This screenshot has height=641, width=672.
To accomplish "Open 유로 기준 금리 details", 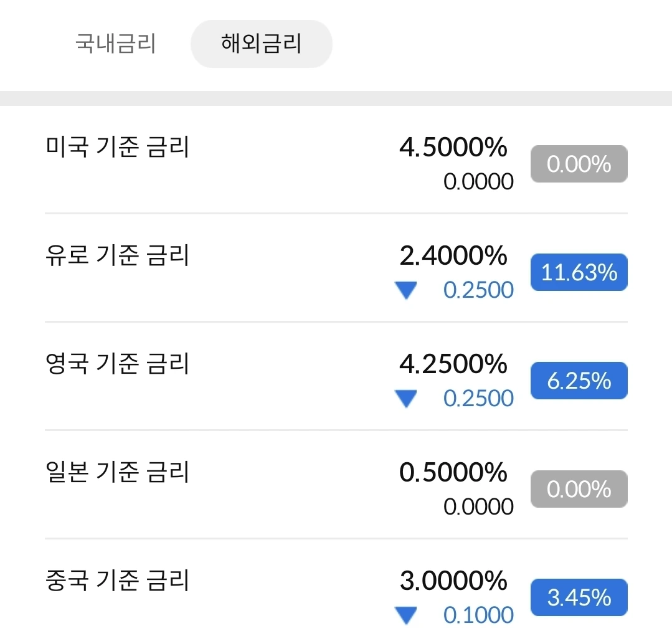I will tap(117, 256).
